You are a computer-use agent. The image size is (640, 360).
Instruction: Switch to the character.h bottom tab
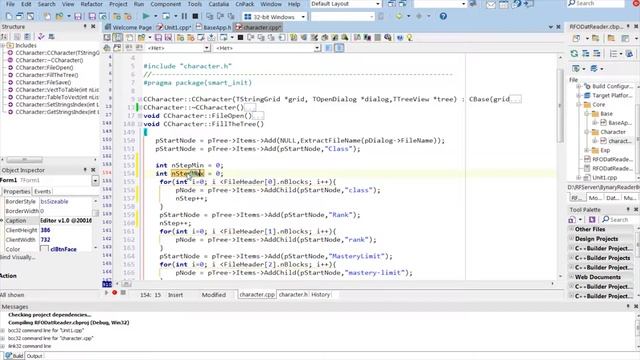293,294
